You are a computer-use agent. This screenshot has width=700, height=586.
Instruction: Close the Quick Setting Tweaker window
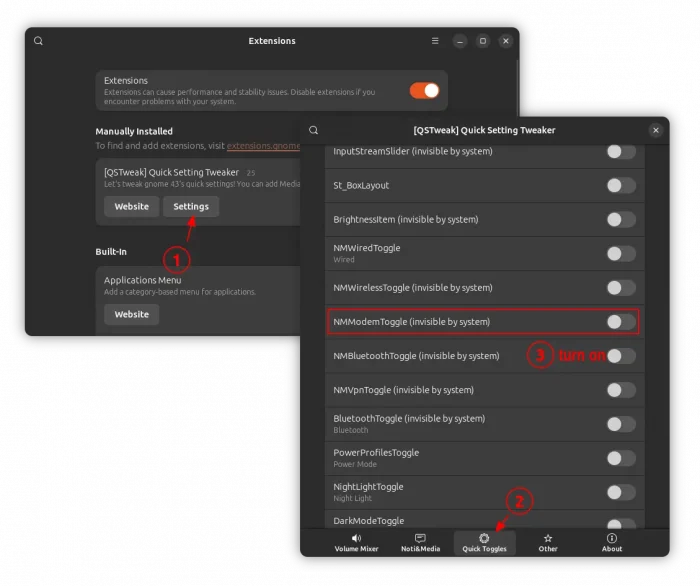point(656,130)
